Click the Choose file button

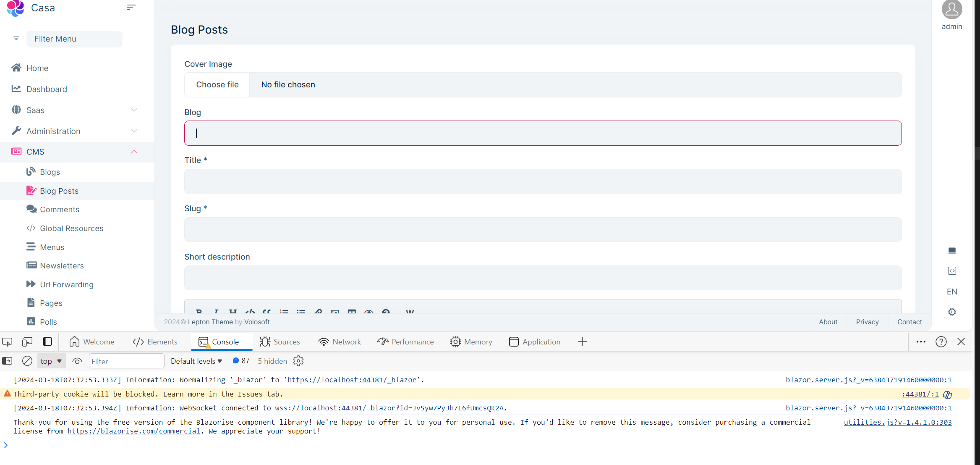(217, 84)
